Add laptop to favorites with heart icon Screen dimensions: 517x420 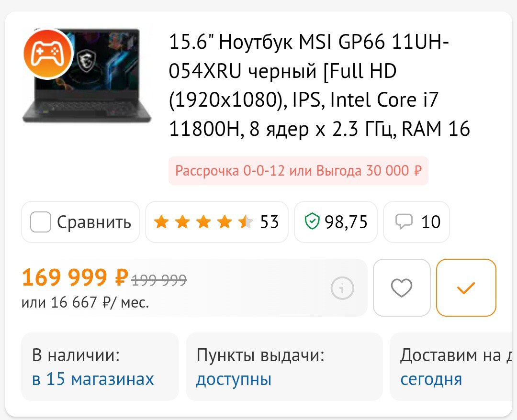click(x=401, y=287)
